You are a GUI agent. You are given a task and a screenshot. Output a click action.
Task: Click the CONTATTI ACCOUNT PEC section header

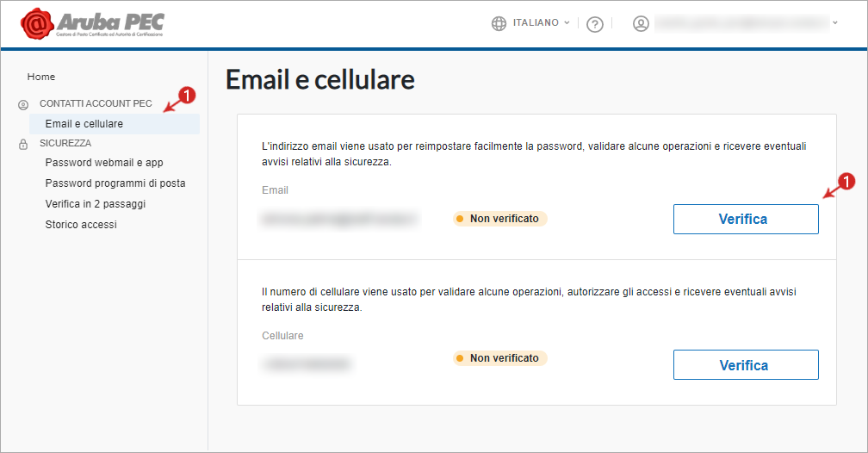point(96,103)
